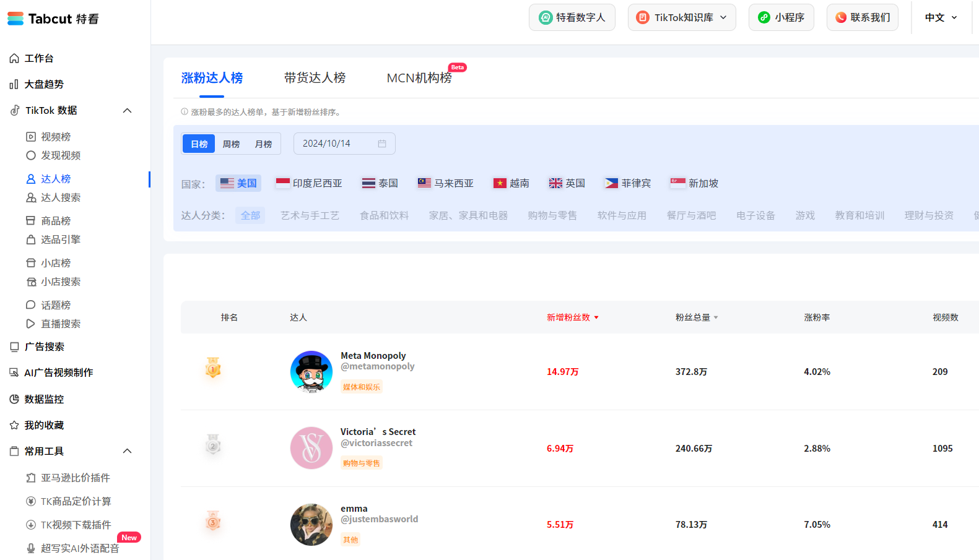Select country 英国
Screen dimensions: 979x560
coord(567,183)
